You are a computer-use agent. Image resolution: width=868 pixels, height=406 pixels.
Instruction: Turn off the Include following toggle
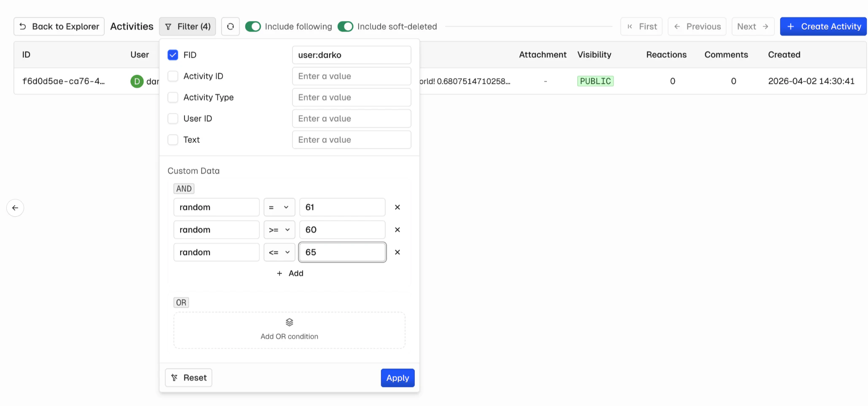253,27
